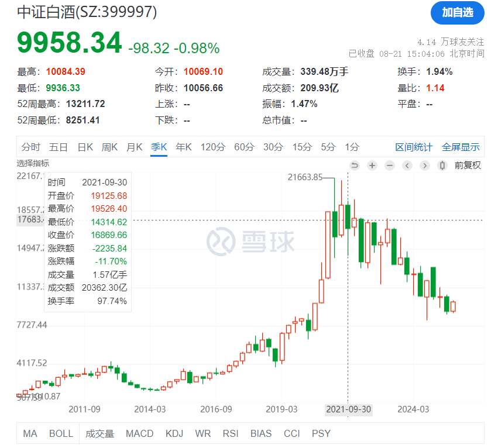Zoom out chart with minus icon

coord(390,166)
